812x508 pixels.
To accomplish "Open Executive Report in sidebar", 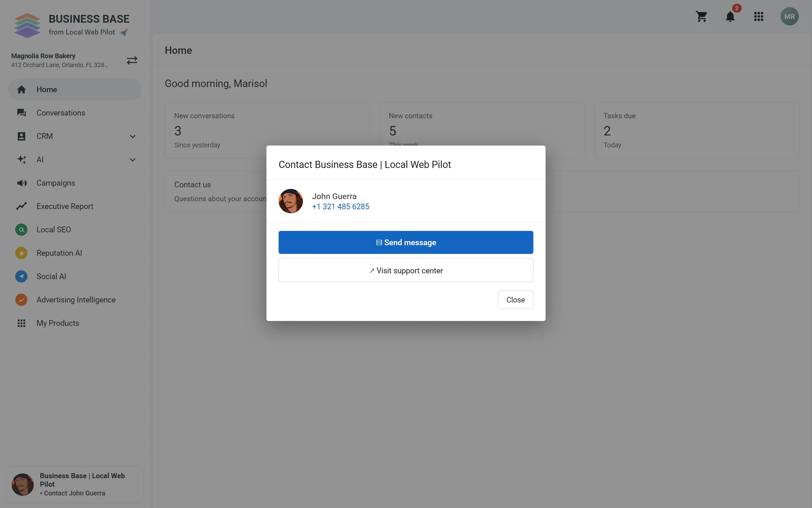I will (x=75, y=206).
